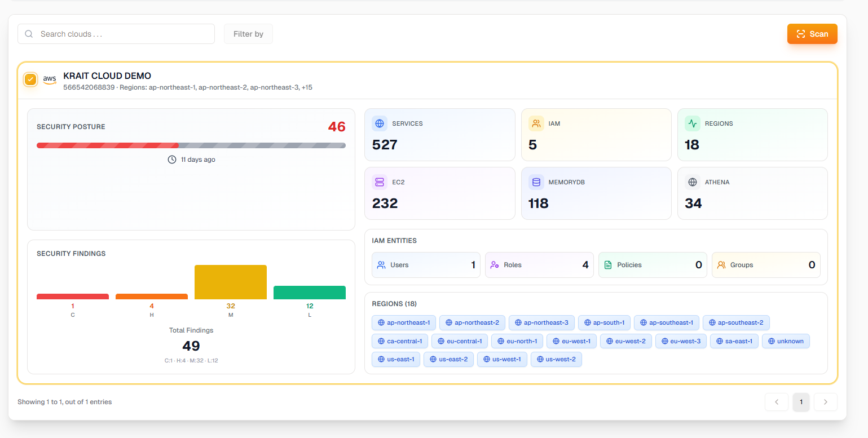Click the EC2 server icon

(x=380, y=182)
